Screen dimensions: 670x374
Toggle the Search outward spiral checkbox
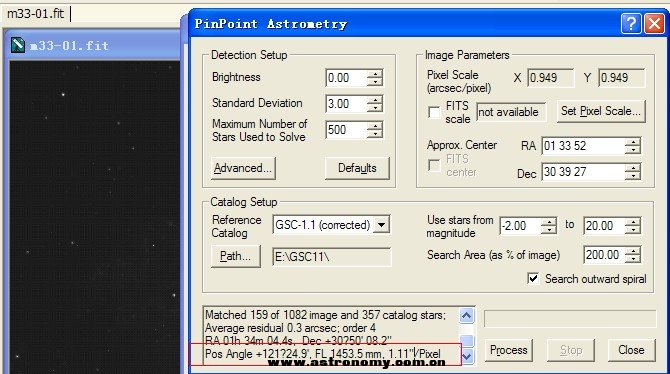tap(533, 279)
